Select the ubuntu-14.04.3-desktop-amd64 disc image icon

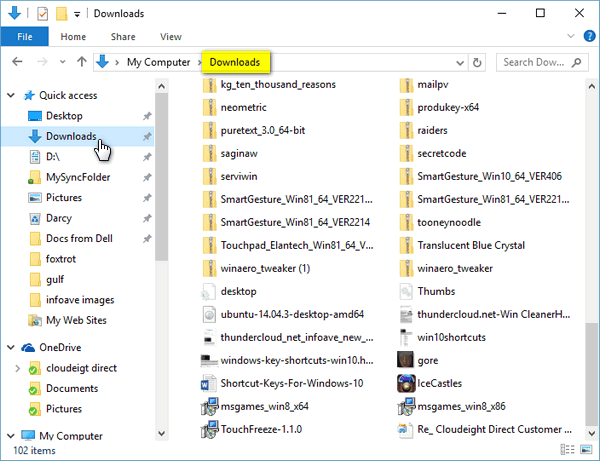click(209, 314)
